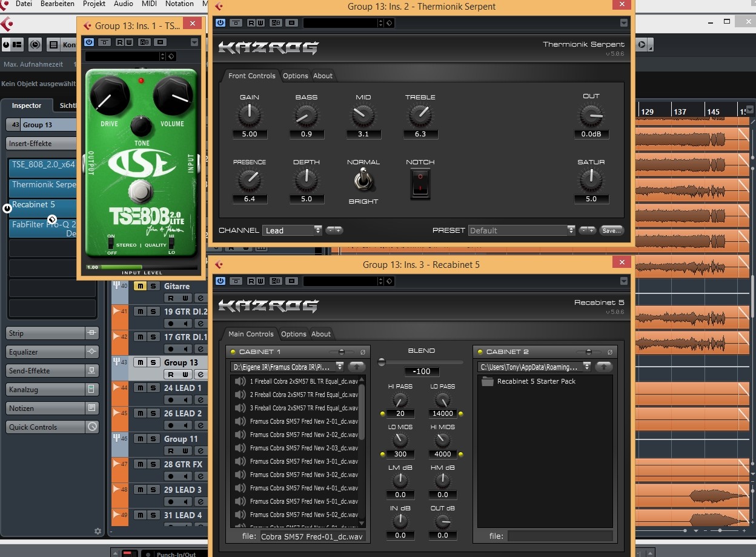The height and width of the screenshot is (557, 756).
Task: Click the Blend slider handle
Action: point(382,362)
